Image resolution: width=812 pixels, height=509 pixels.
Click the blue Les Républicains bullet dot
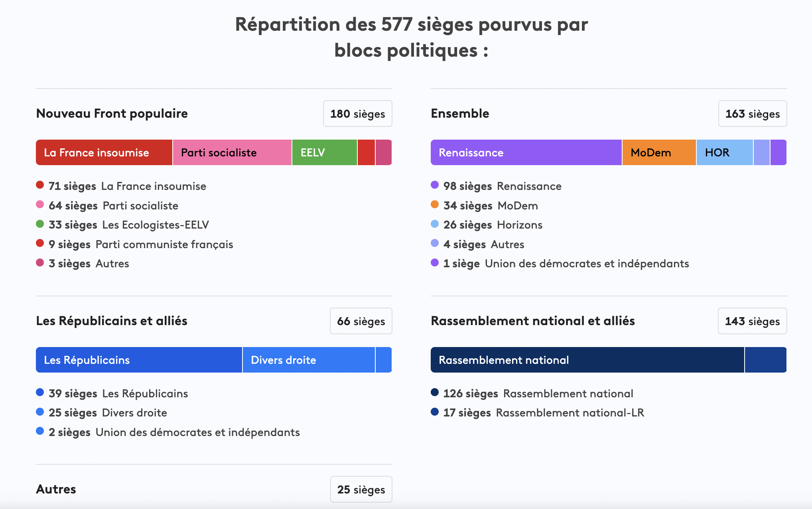pyautogui.click(x=40, y=393)
